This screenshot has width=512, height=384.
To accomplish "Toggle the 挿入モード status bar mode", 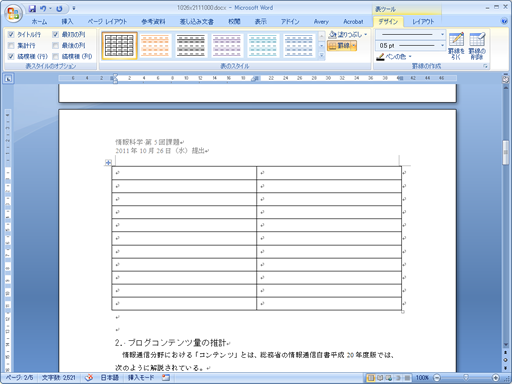I will 141,378.
